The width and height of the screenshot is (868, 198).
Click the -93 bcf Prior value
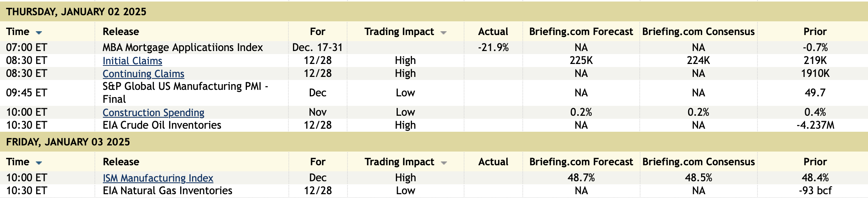coord(815,191)
